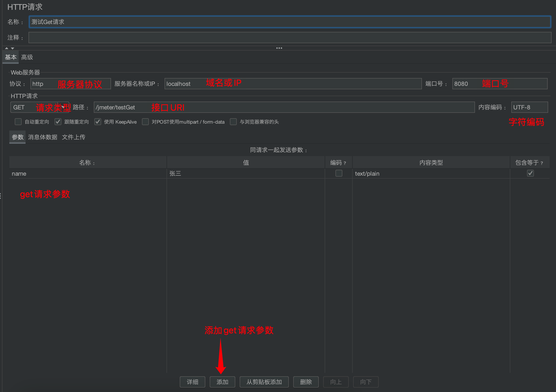Click the expand down arrow below comments

point(13,48)
